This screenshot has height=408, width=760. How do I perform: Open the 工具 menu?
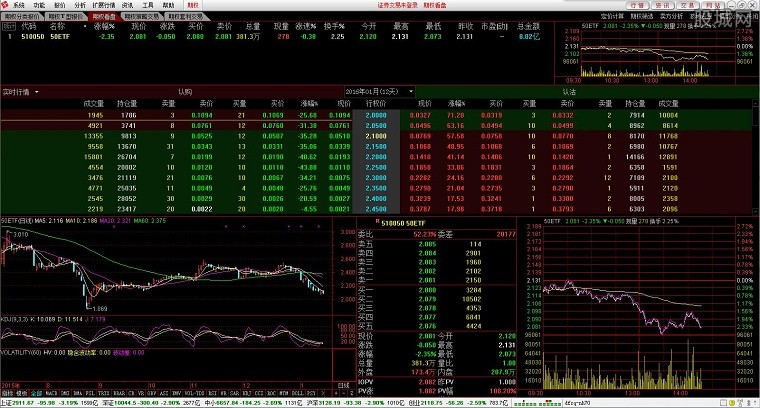148,5
